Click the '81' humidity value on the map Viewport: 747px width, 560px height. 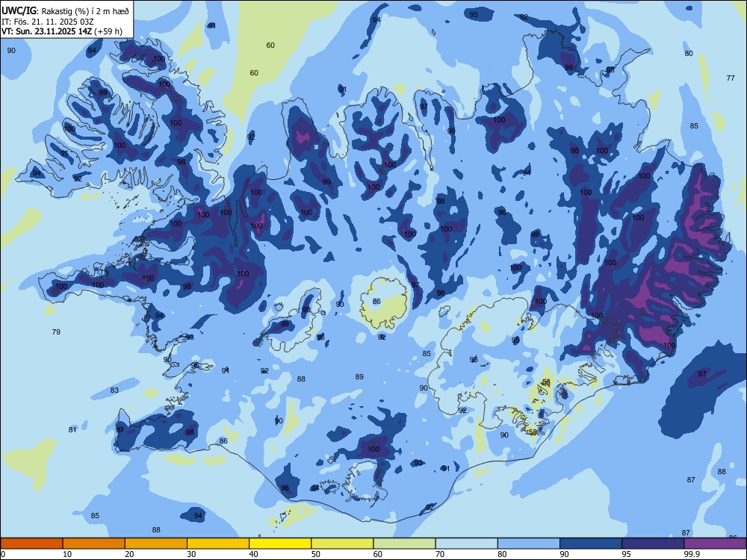pyautogui.click(x=72, y=429)
